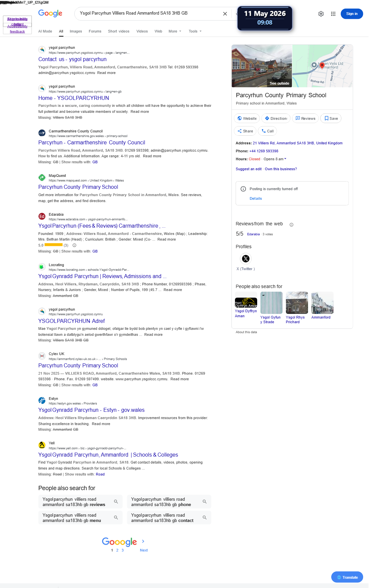The width and height of the screenshot is (373, 588).
Task: Click the Estyn site favicon
Action: 42,401
